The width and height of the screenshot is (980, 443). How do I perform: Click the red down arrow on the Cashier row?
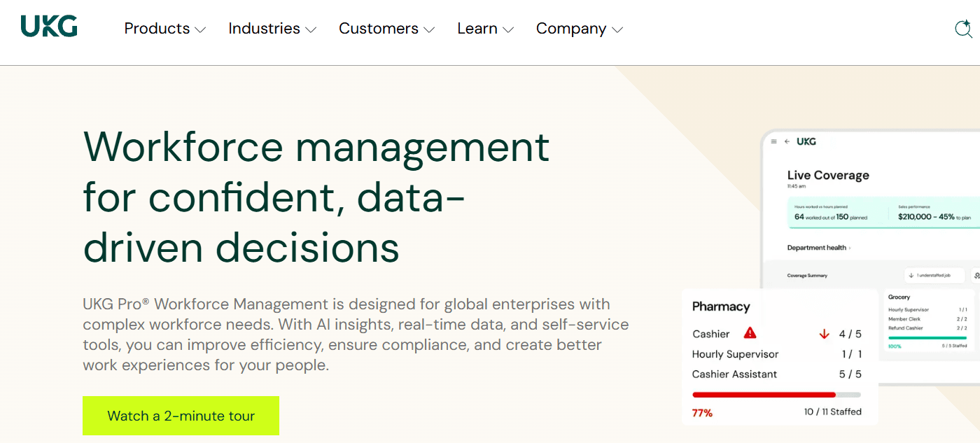click(x=824, y=334)
